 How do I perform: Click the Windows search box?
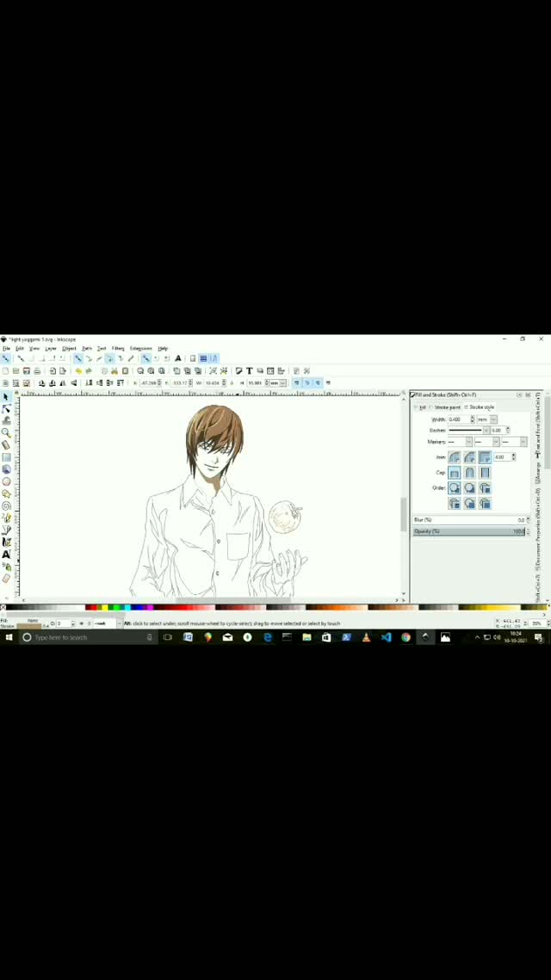click(x=87, y=637)
